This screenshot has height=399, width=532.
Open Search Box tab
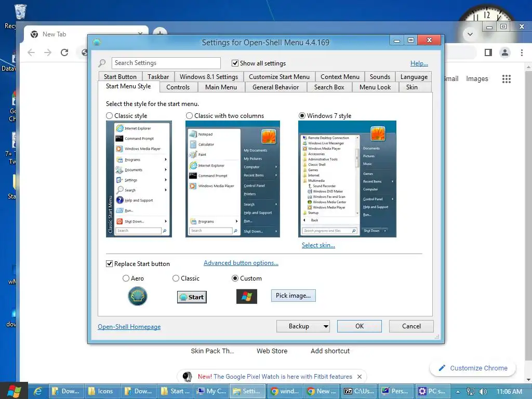[x=329, y=87]
